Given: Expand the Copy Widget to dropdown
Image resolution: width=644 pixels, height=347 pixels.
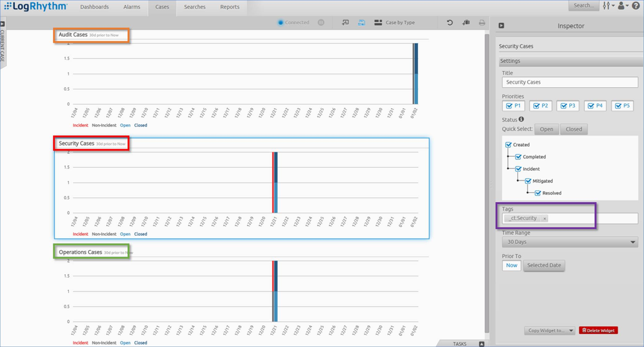Looking at the screenshot, I should coord(549,330).
